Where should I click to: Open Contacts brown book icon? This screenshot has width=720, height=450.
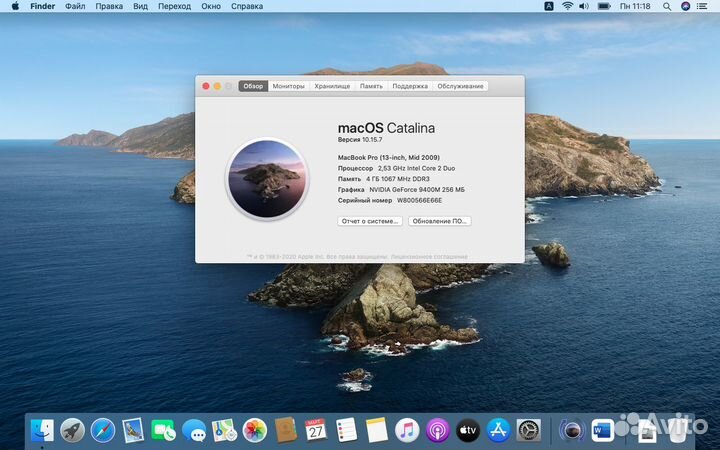(x=285, y=431)
